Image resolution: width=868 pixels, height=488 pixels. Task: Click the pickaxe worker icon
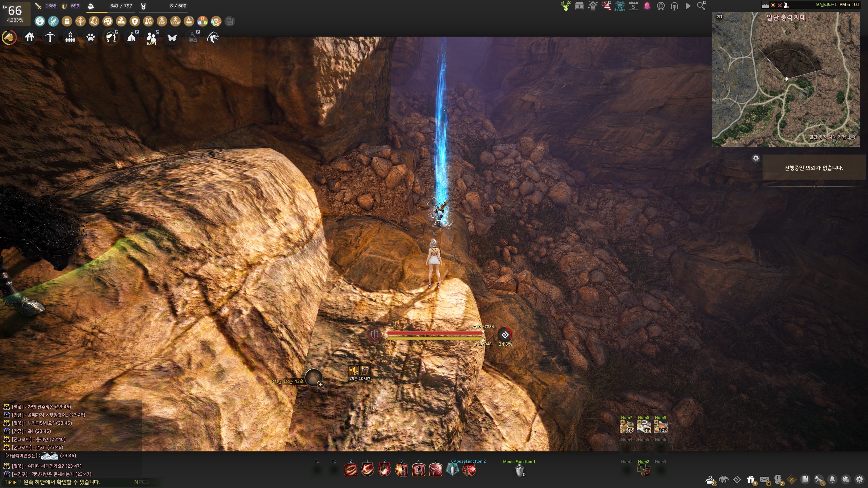50,37
